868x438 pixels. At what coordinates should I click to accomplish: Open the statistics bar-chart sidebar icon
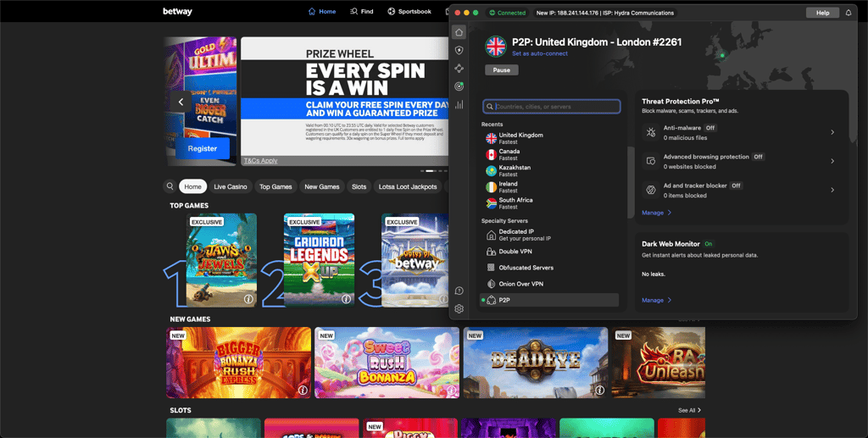459,104
